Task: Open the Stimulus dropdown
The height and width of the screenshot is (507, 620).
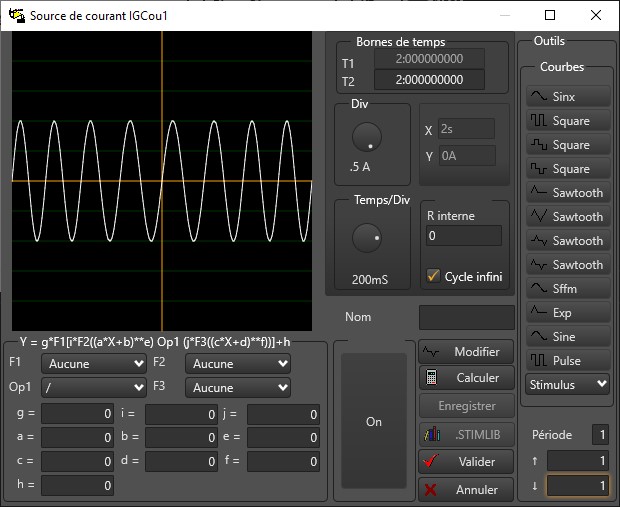Action: click(x=567, y=384)
